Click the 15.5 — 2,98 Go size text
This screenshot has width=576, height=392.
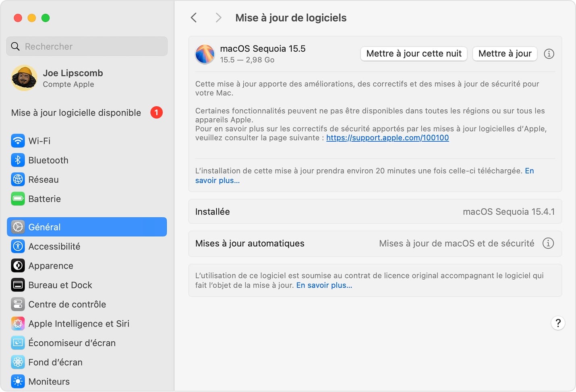[x=247, y=60]
